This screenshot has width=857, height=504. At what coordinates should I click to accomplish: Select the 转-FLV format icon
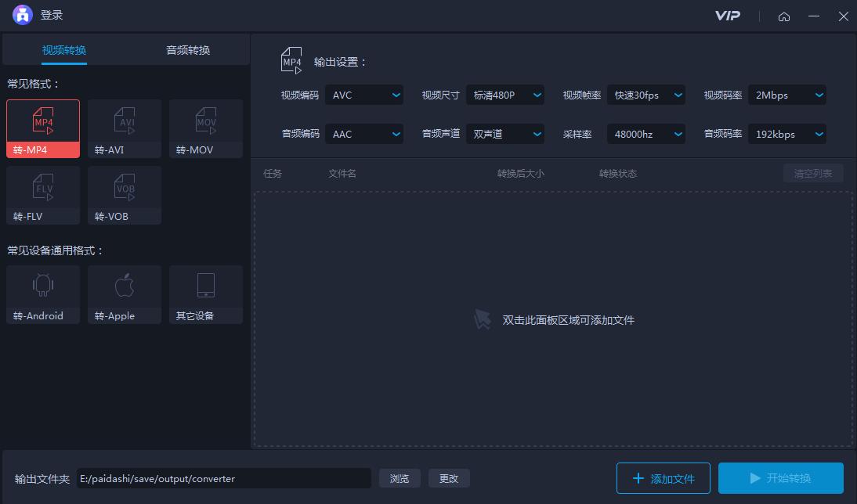point(42,195)
